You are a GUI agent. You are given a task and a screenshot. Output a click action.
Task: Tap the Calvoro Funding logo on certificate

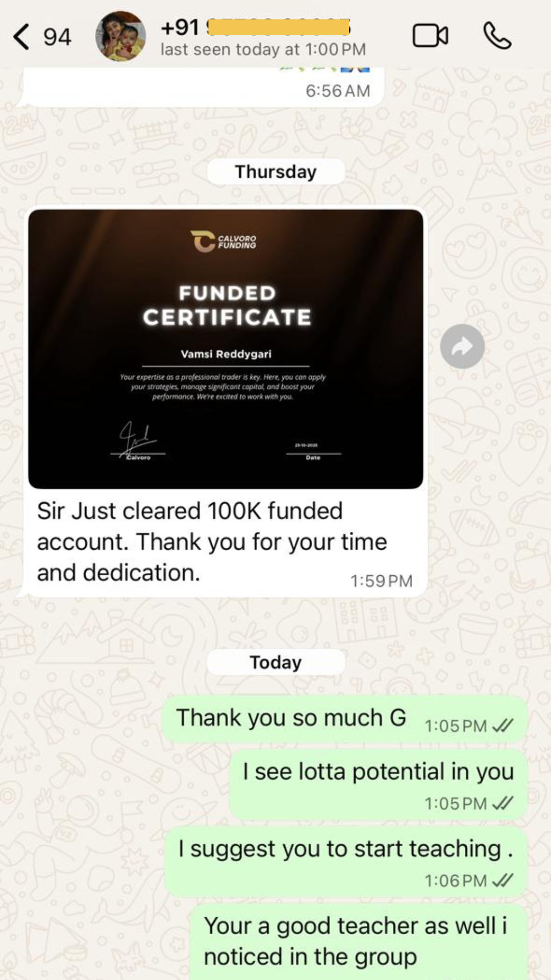point(223,241)
